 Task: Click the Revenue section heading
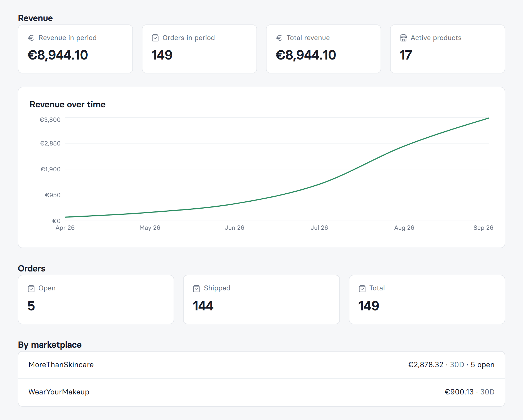click(35, 18)
